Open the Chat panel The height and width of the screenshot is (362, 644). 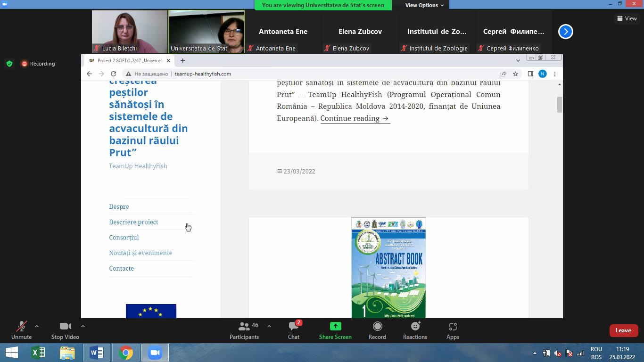click(294, 329)
